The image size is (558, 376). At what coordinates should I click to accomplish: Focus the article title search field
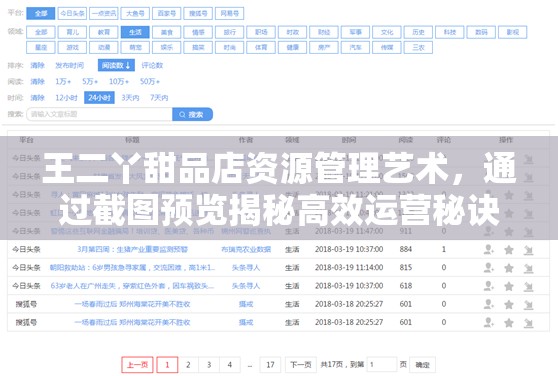coord(100,115)
